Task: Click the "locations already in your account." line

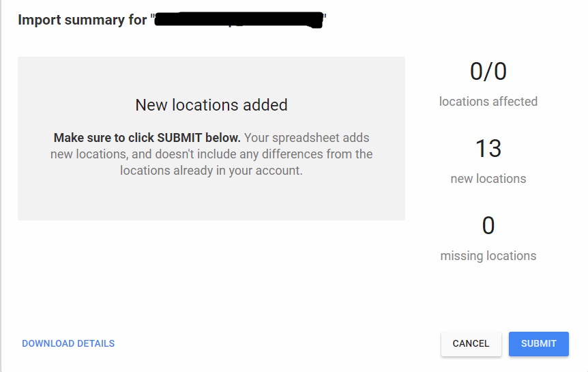Action: [x=211, y=171]
